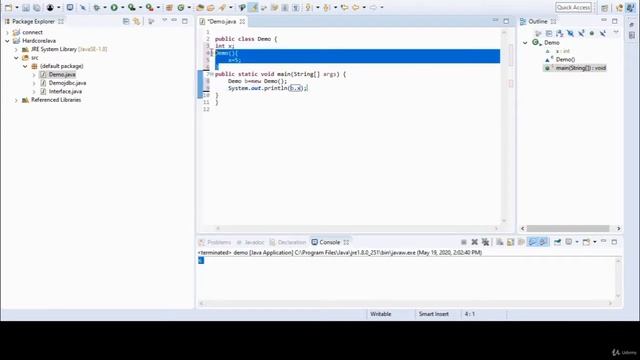Switch to the Java perspective icon
Screen dimensions: 640x360
(x=630, y=8)
